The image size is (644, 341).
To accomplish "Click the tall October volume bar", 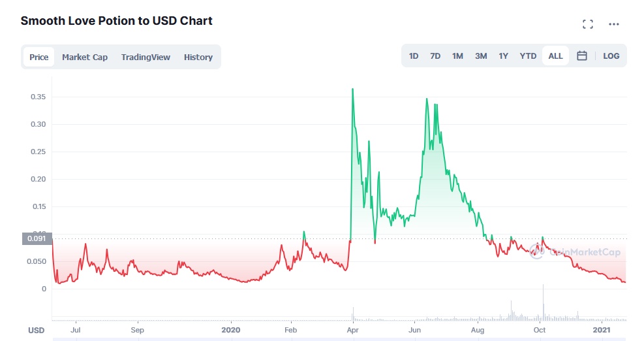I will click(x=543, y=302).
